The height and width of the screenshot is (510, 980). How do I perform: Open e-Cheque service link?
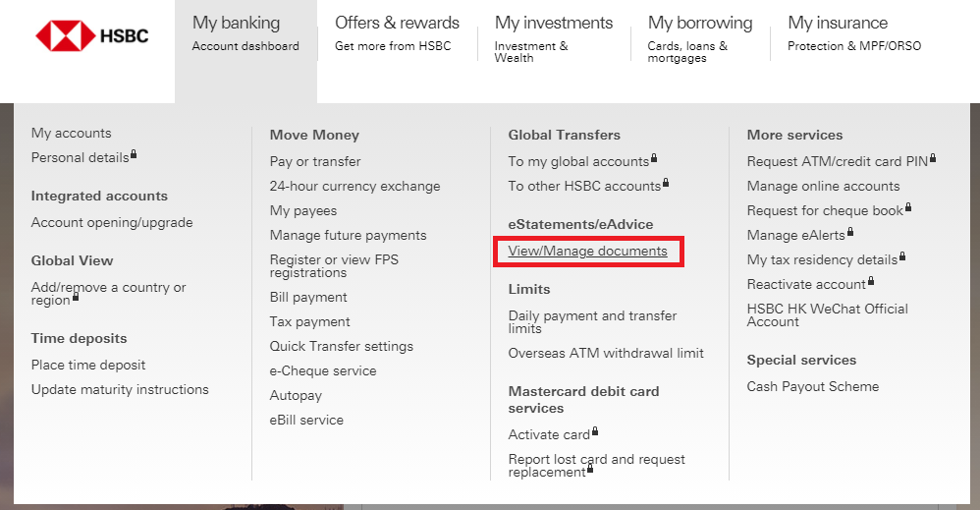point(323,370)
